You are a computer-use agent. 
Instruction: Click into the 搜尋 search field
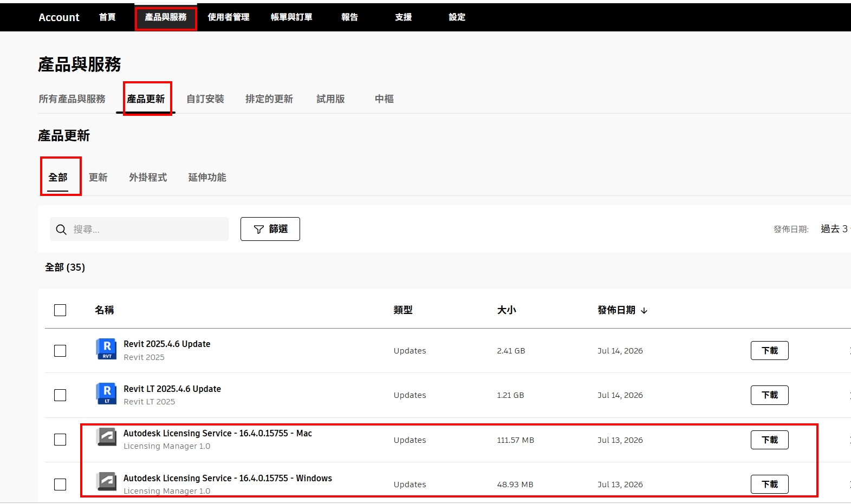139,229
